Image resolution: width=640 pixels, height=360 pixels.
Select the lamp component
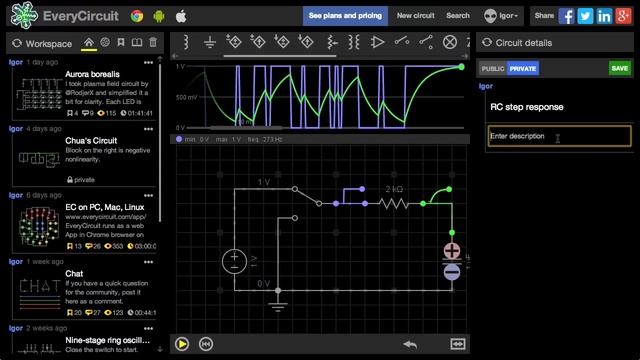450,42
